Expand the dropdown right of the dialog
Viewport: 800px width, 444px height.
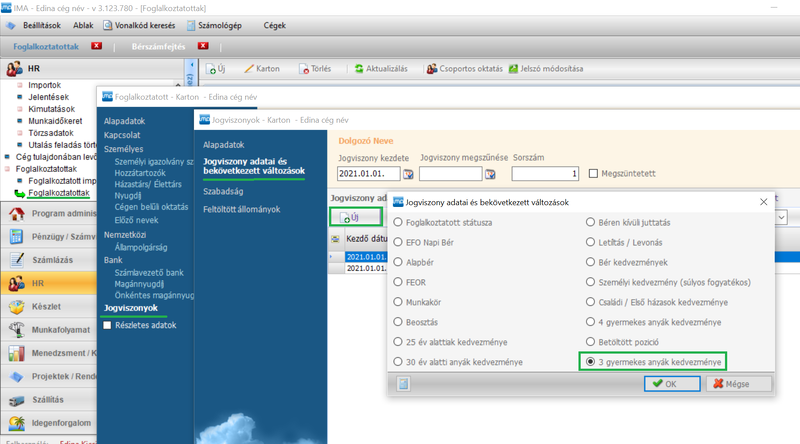[x=783, y=216]
